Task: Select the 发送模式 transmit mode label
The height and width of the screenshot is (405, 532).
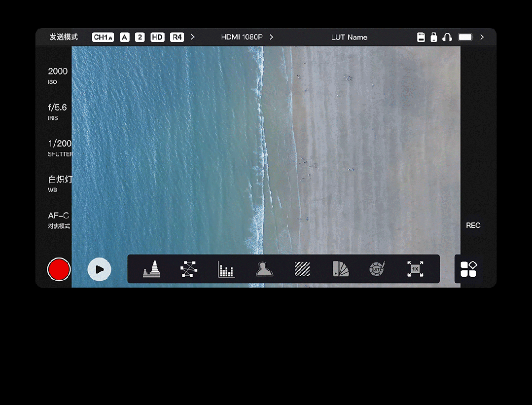Action: pyautogui.click(x=64, y=37)
